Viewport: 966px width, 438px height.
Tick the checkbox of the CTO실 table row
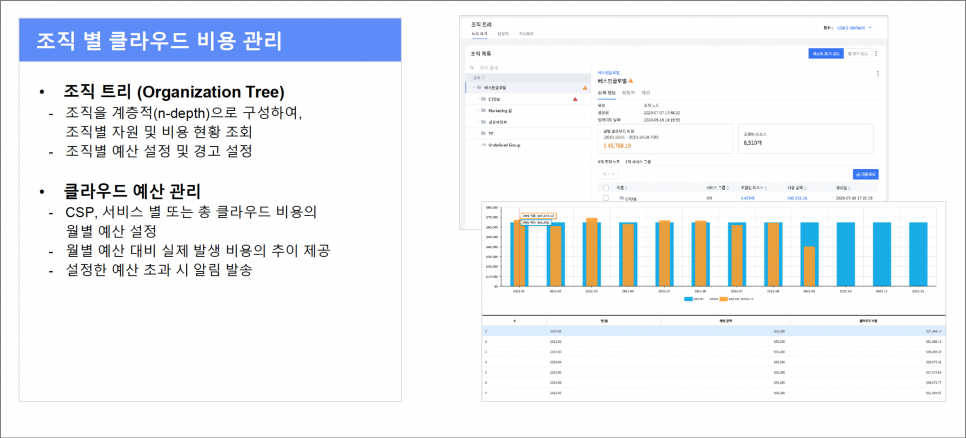(x=606, y=198)
